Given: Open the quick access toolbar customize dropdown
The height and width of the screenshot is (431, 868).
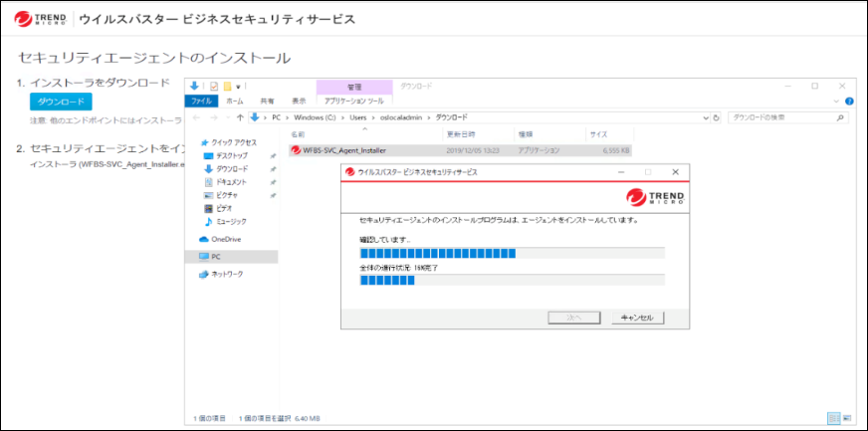Looking at the screenshot, I should (x=238, y=87).
